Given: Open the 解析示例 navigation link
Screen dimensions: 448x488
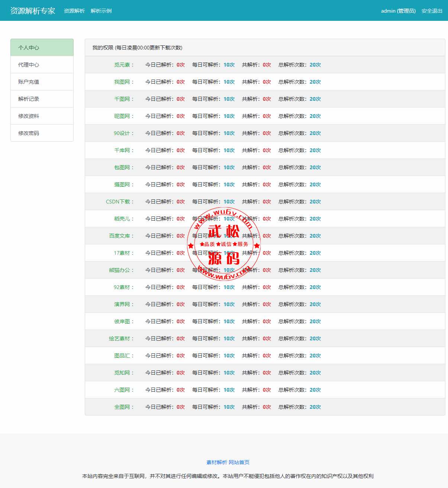Looking at the screenshot, I should 101,11.
